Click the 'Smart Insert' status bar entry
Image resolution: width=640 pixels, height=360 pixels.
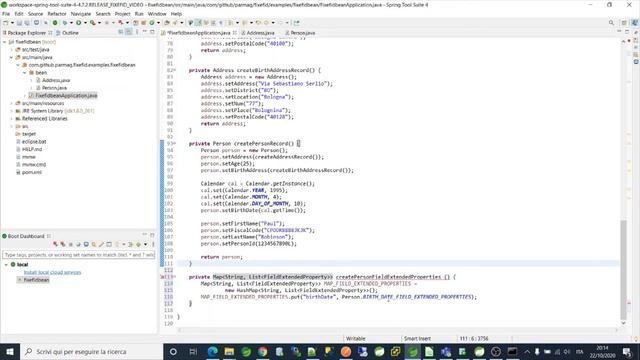(417, 338)
